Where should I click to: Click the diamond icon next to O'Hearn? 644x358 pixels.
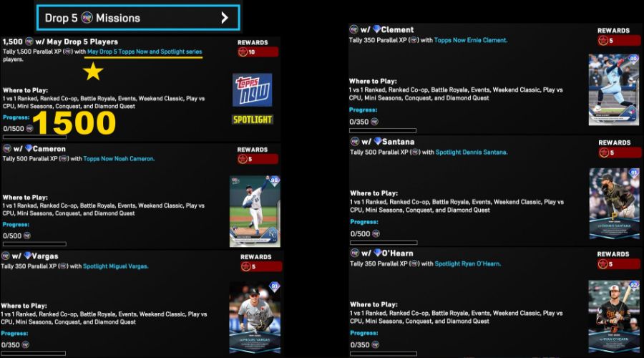tap(377, 253)
